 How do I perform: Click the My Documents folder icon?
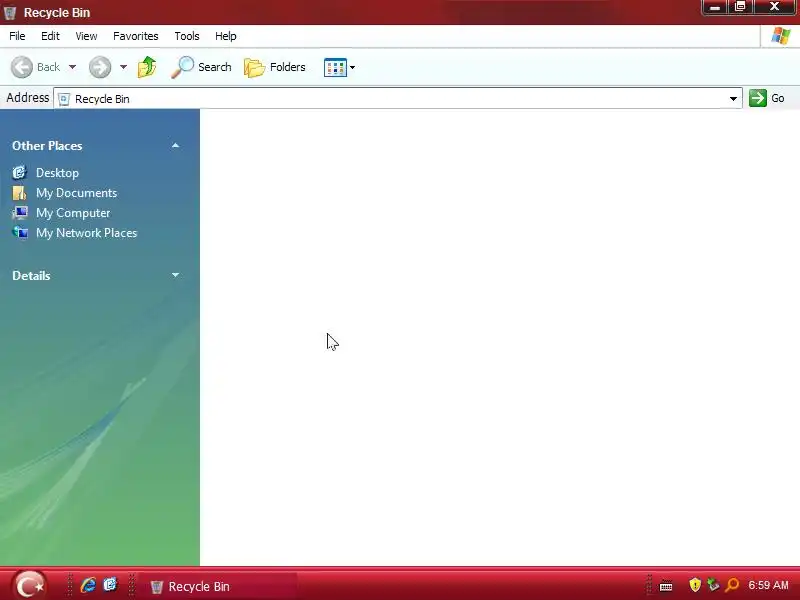(x=19, y=193)
